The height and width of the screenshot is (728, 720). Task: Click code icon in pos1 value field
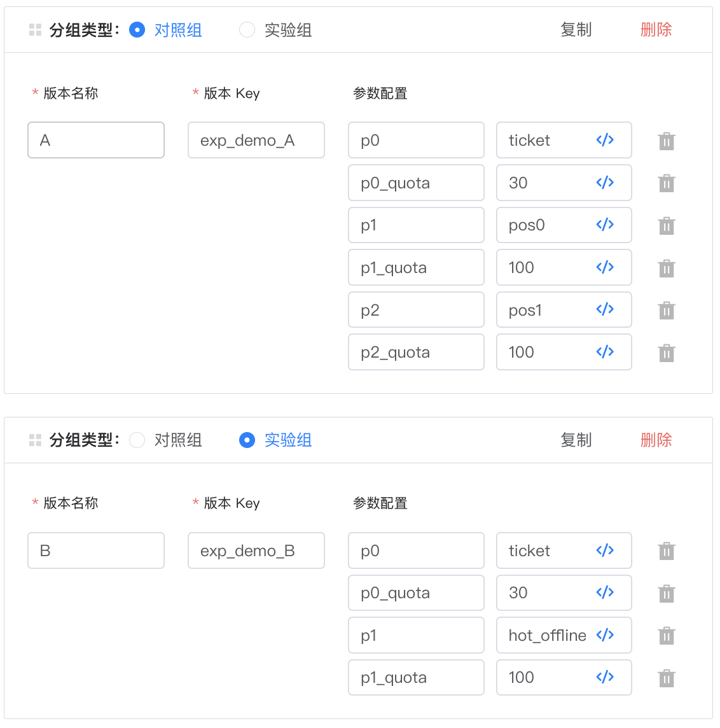pyautogui.click(x=604, y=310)
